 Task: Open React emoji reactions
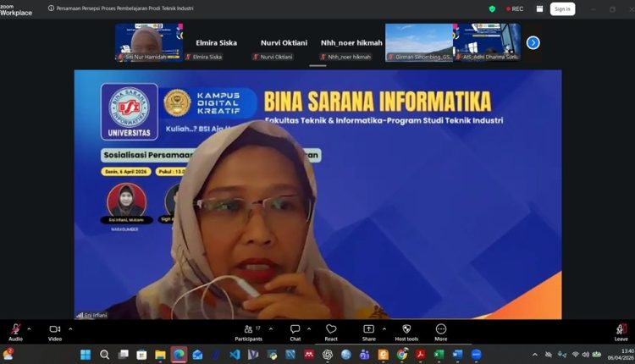(331, 333)
